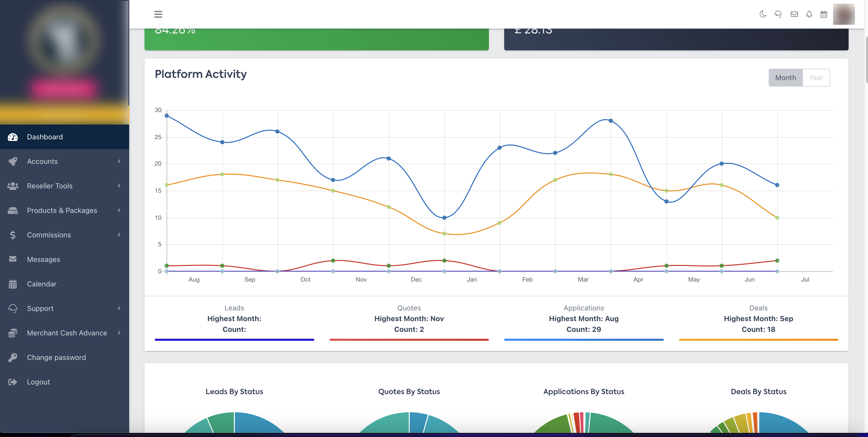The height and width of the screenshot is (437, 868).
Task: Switch chart to Month view
Action: [x=786, y=78]
